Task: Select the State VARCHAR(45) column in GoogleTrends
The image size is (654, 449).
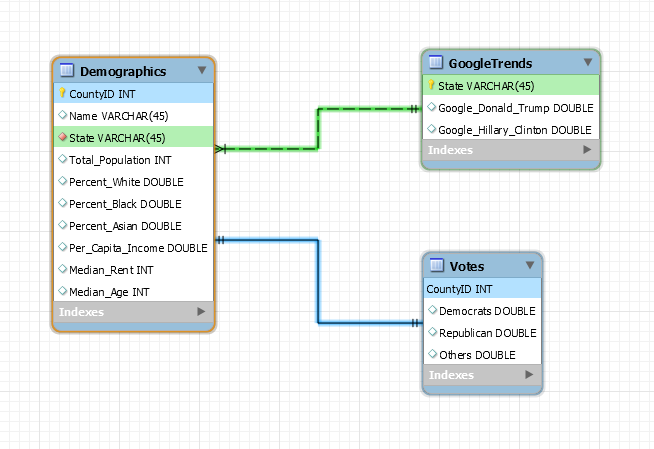Action: (511, 85)
